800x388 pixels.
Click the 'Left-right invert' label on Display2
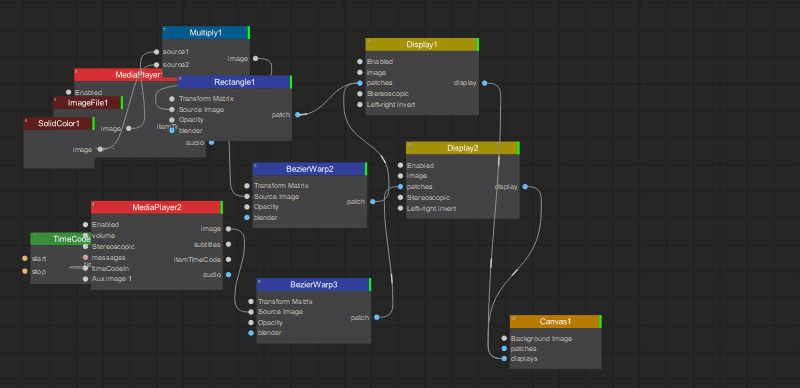tap(431, 208)
